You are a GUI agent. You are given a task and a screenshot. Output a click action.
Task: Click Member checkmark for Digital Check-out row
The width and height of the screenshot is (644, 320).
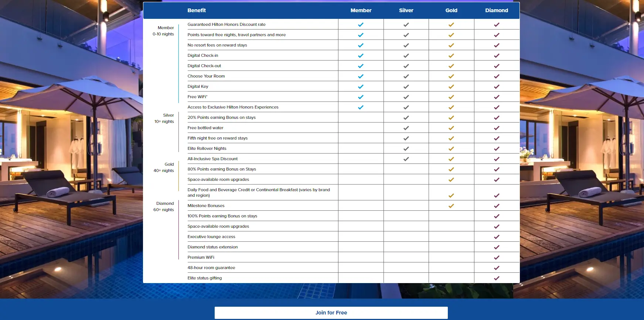click(361, 66)
